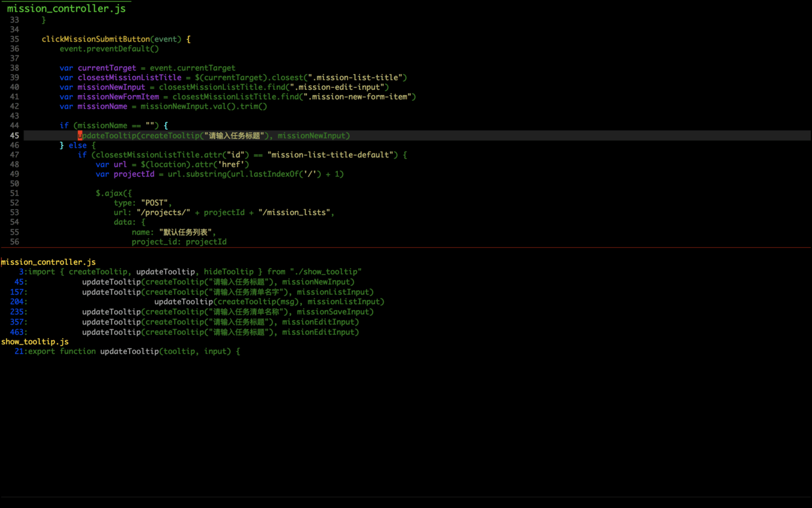Screen dimensions: 812x508
Task: Jump to search result 235: missionSaveInput
Action: coord(191,312)
